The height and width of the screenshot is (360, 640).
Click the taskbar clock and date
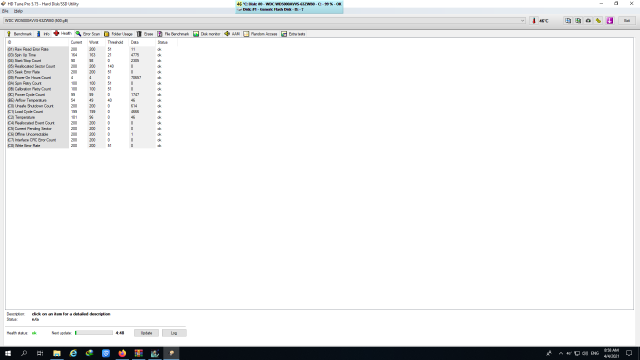611,353
